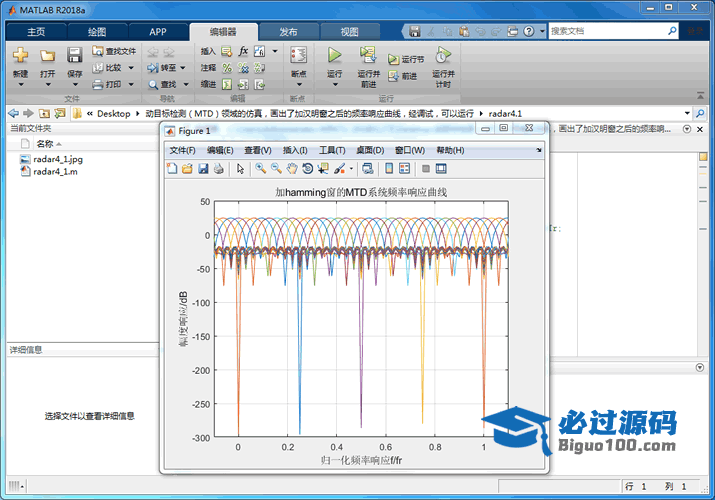Click the Figure toolbar Save icon
715x500 pixels.
pos(203,169)
